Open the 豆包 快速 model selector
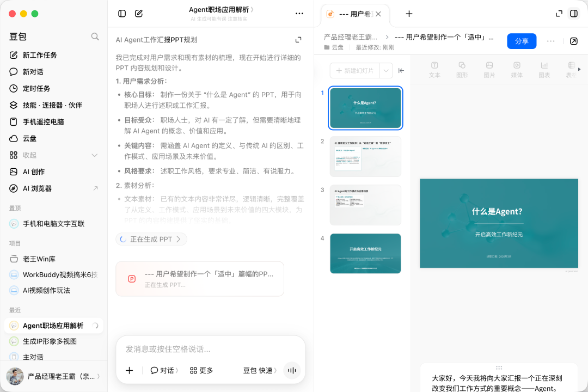 coord(260,371)
